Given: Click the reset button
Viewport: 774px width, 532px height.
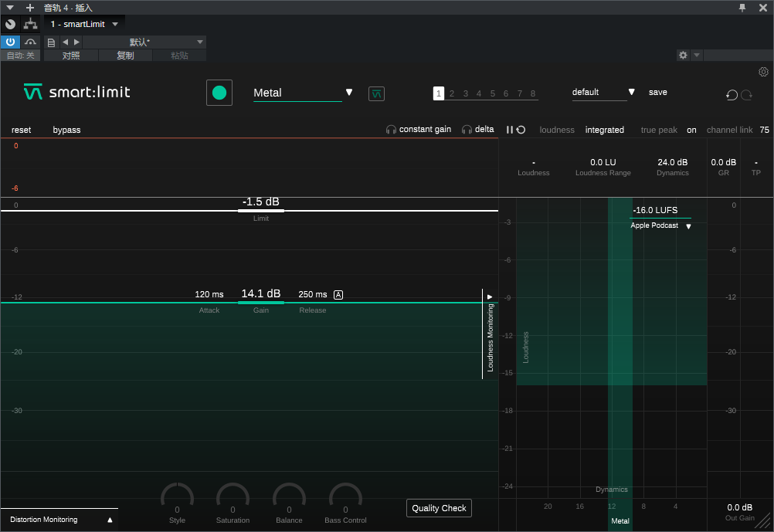Looking at the screenshot, I should point(21,130).
